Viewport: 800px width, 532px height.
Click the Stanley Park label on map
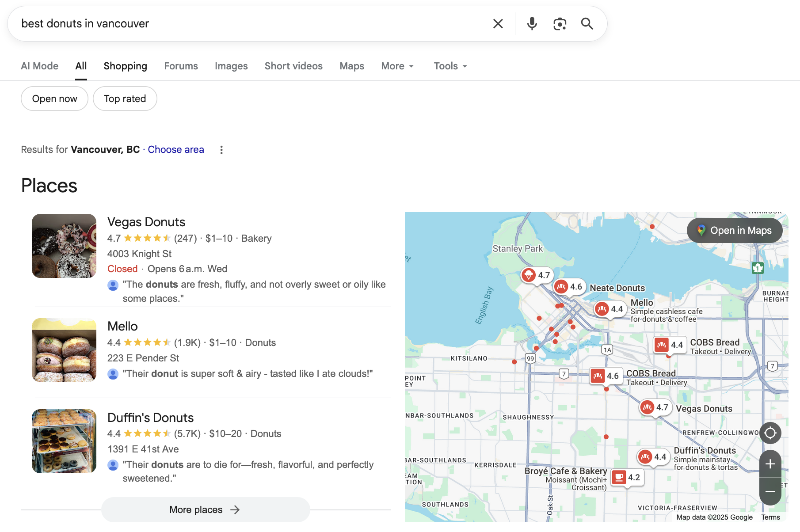point(518,249)
